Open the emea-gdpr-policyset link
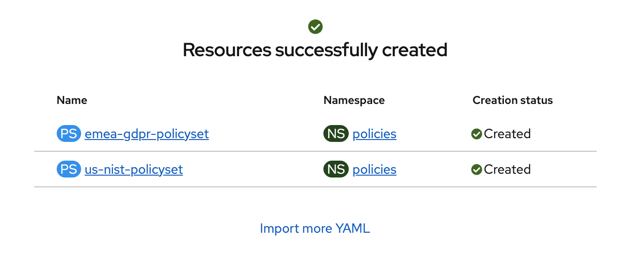The width and height of the screenshot is (644, 266). (x=147, y=134)
